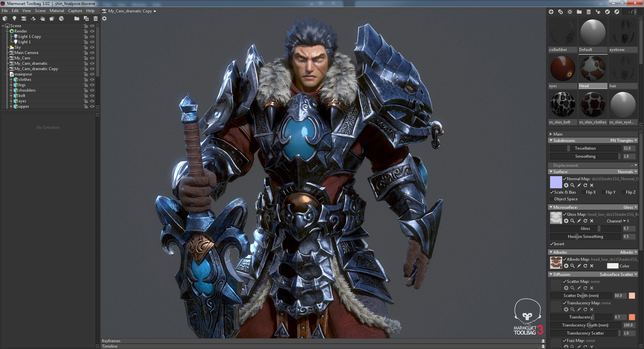Viewport: 644px width, 349px height.
Task: Uncheck Scale & Bias option
Action: [x=552, y=192]
